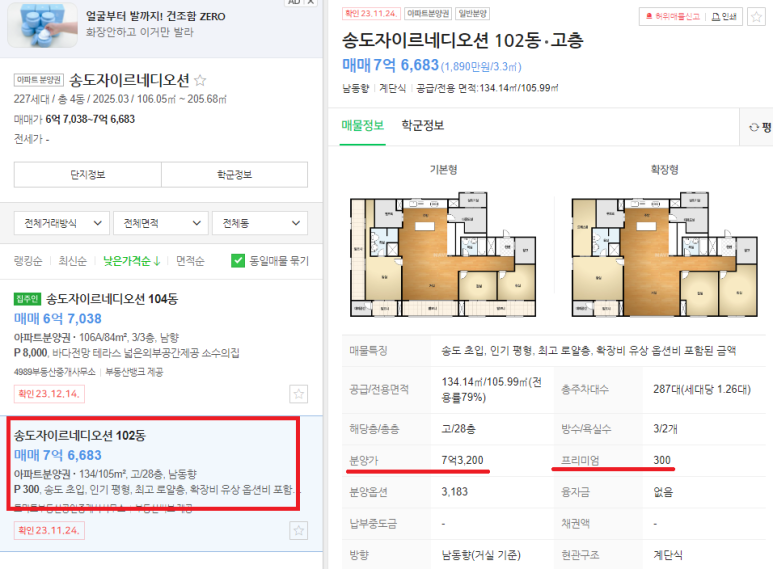Sort listings by 면적순
The image size is (773, 569).
(x=190, y=261)
